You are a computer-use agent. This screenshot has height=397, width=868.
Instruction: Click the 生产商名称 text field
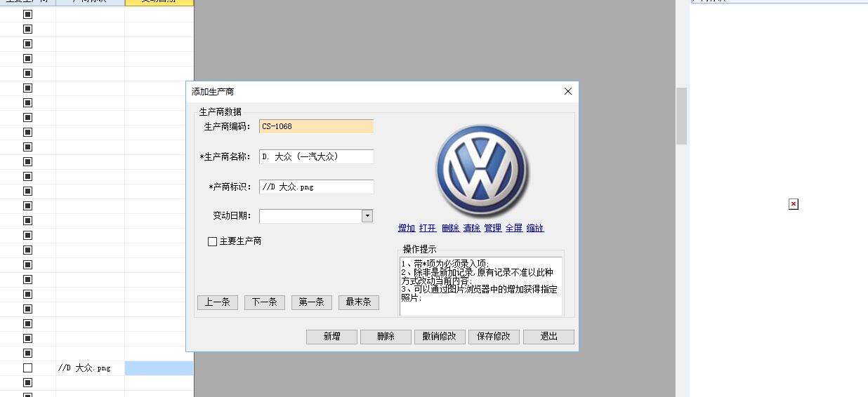[x=316, y=156]
